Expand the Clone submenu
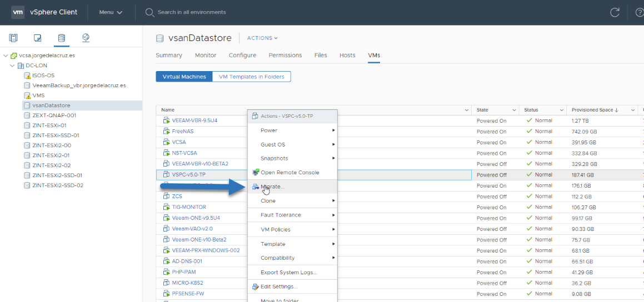The height and width of the screenshot is (302, 644). click(292, 200)
